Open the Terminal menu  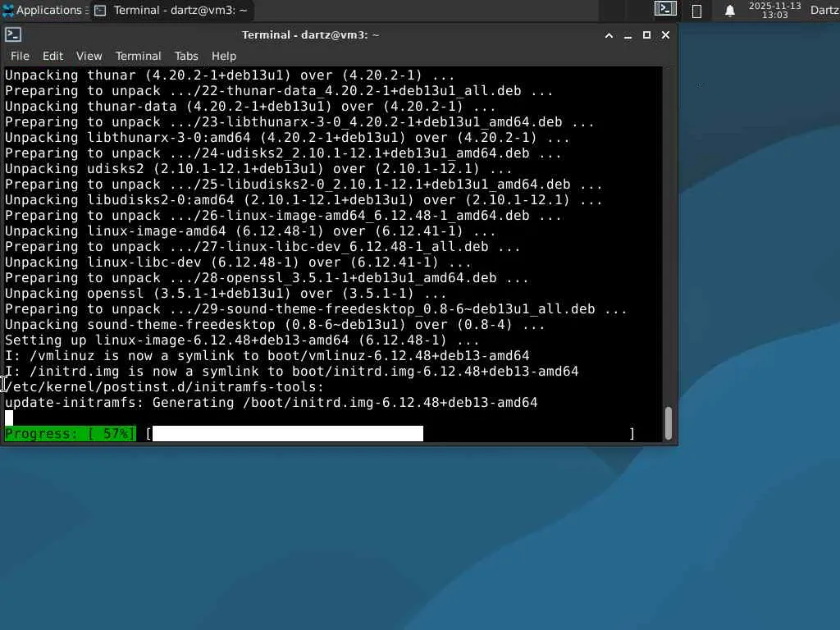[x=138, y=56]
